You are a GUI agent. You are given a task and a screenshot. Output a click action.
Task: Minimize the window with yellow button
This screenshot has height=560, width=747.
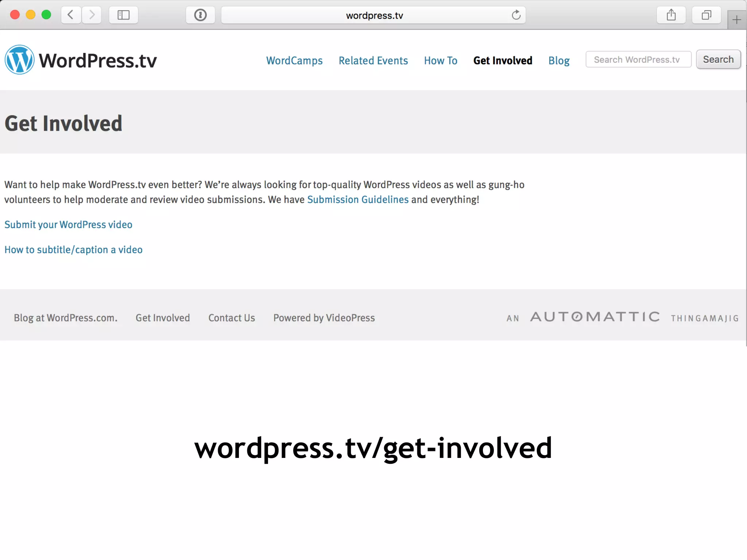click(31, 15)
